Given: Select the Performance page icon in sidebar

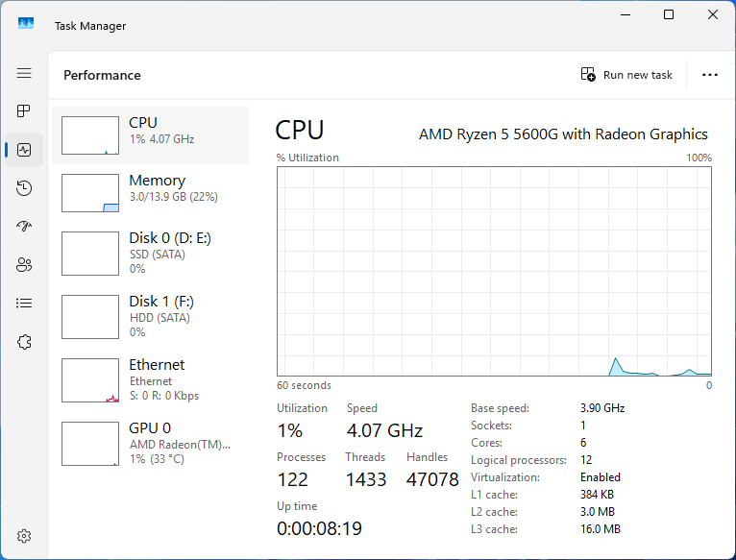Looking at the screenshot, I should (24, 150).
